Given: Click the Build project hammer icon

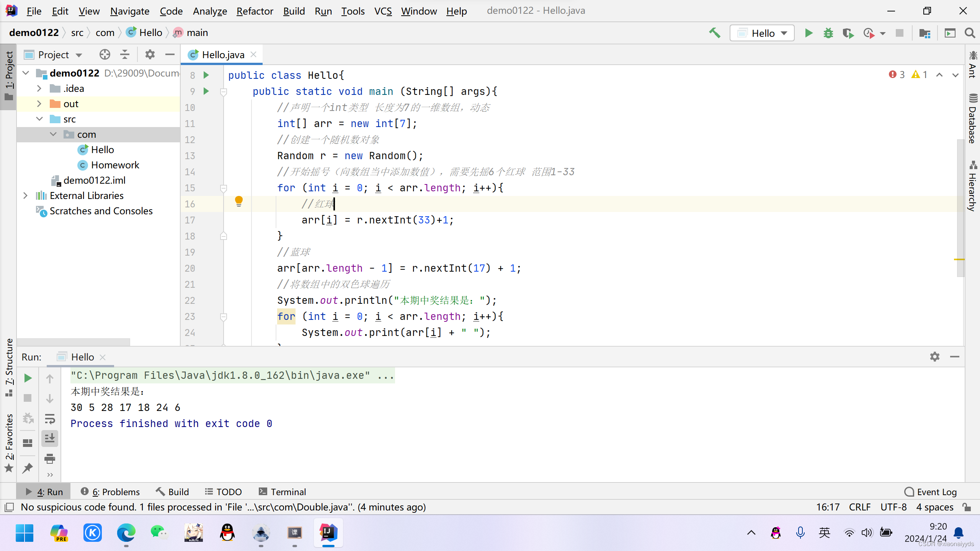Looking at the screenshot, I should (714, 33).
